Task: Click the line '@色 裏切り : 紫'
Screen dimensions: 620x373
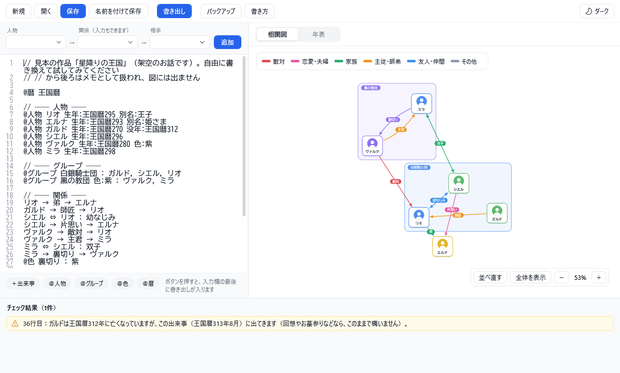Action: coord(51,261)
